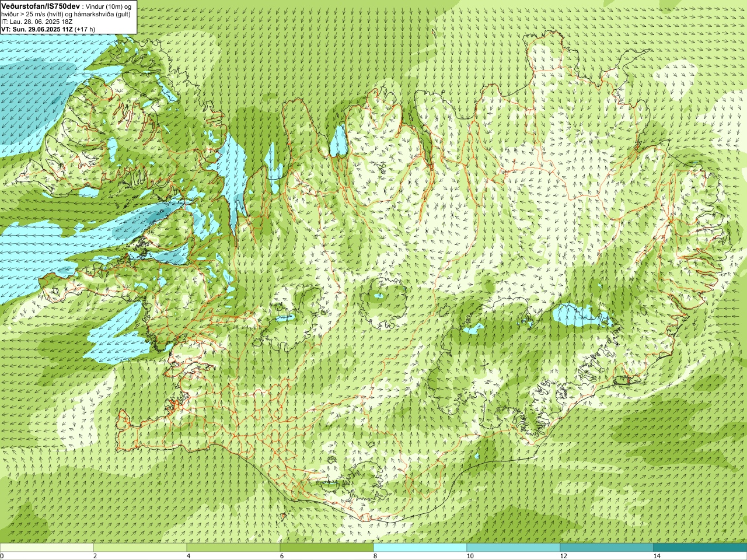Click the '6' tick label on the scale

pos(282,556)
